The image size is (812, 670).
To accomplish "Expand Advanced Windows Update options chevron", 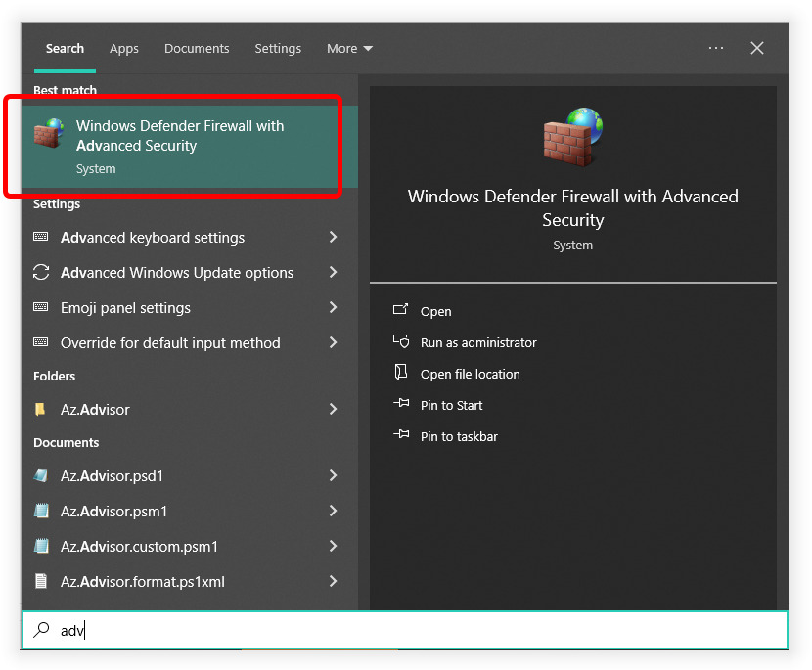I will (x=334, y=272).
